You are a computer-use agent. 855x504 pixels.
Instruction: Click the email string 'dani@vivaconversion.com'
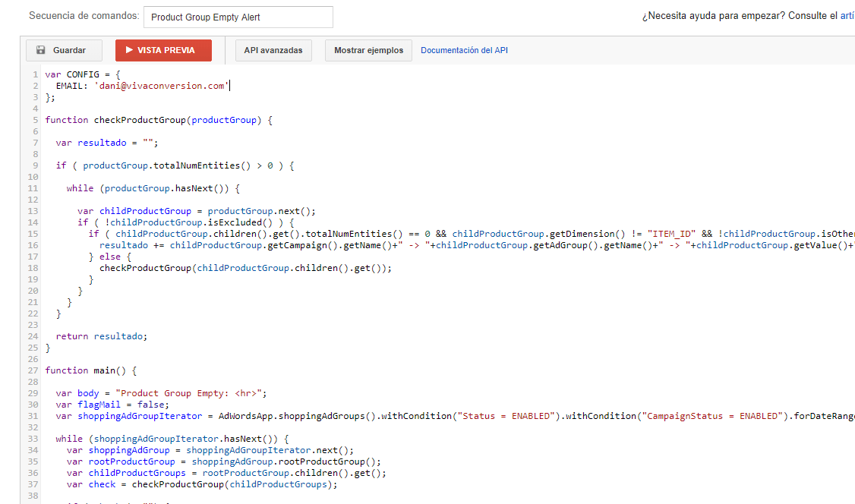[x=162, y=86]
